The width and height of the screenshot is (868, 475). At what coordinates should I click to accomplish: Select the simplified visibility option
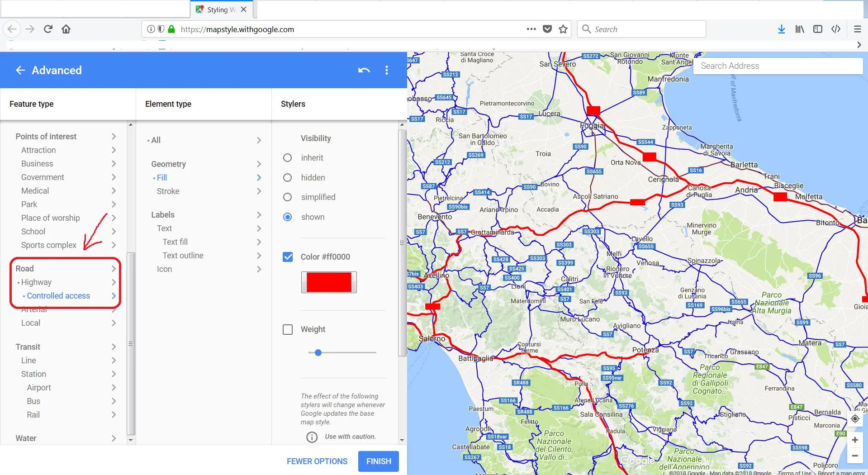pyautogui.click(x=287, y=197)
